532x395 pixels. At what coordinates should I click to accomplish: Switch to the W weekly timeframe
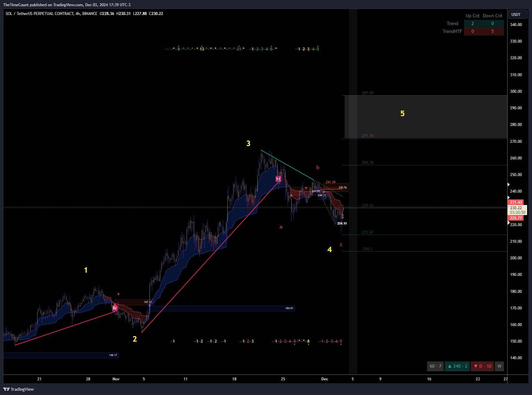pos(499,366)
